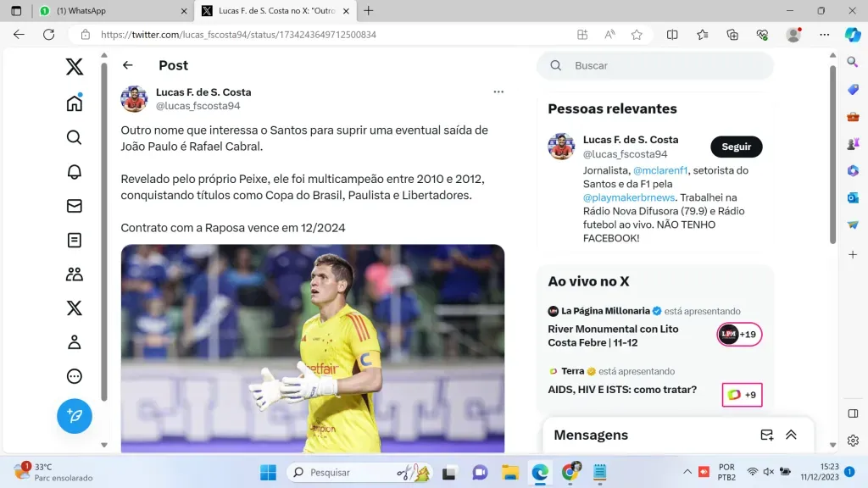The height and width of the screenshot is (488, 868).
Task: Open the X home icon in sidebar
Action: coord(75,103)
